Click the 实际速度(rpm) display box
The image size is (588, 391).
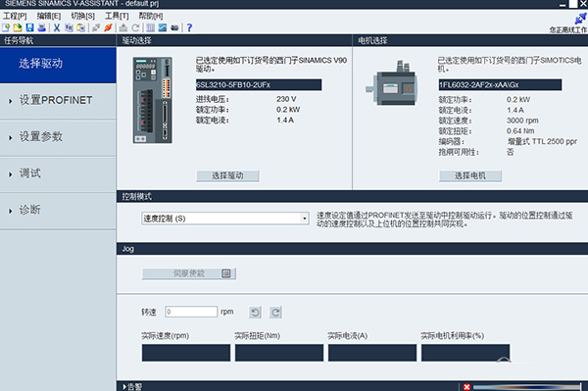pos(186,353)
